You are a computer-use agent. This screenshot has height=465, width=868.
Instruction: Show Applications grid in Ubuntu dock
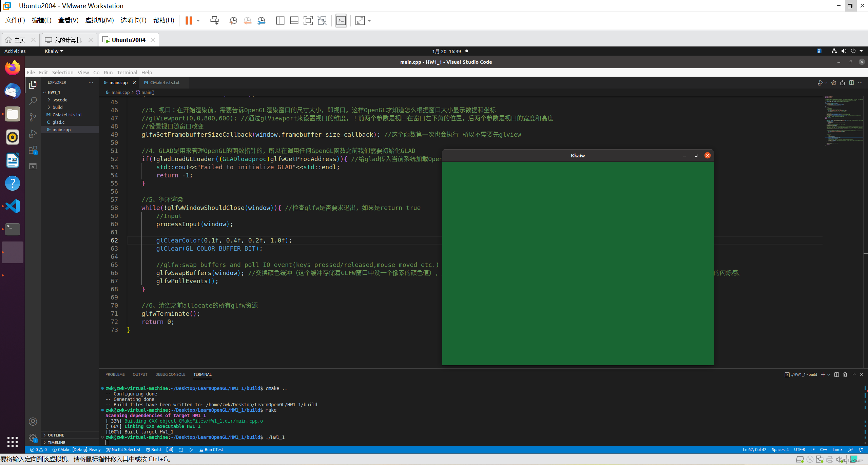pos(13,442)
